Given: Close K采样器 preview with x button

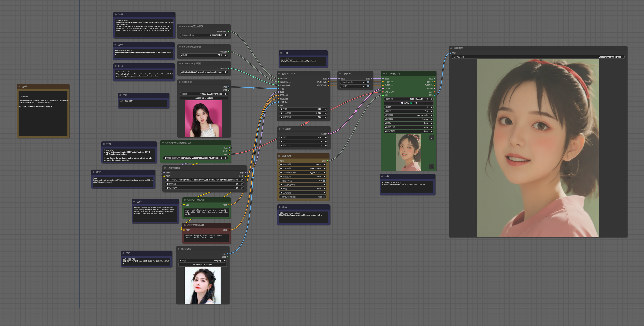Looking at the screenshot, I should coord(432,138).
